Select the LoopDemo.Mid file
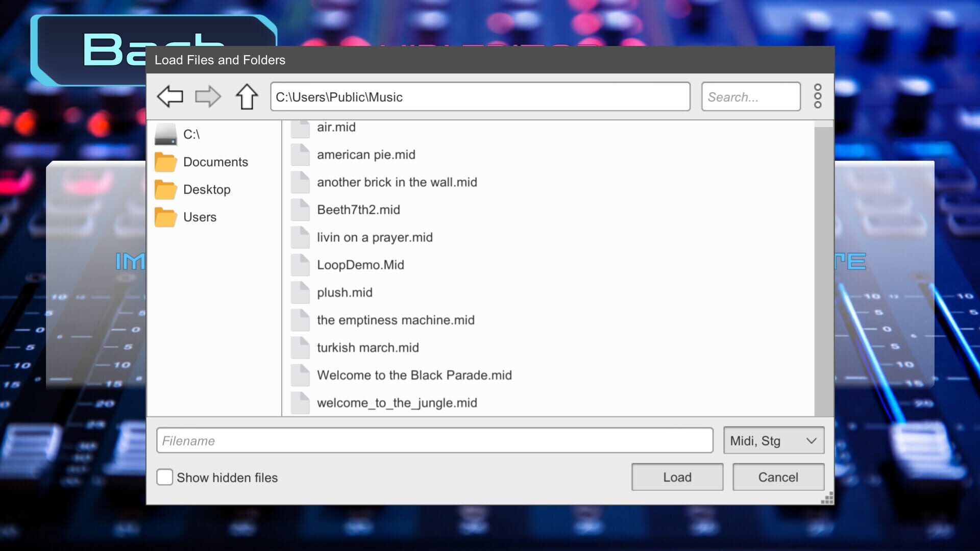This screenshot has height=551, width=980. (x=360, y=265)
